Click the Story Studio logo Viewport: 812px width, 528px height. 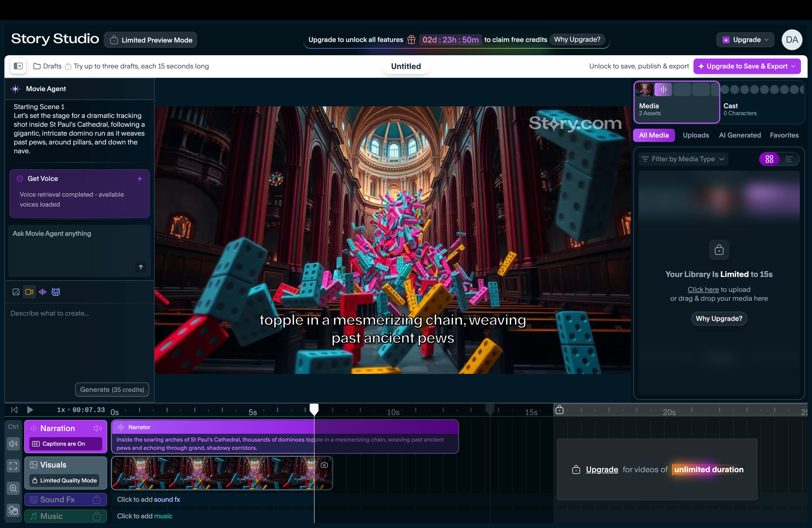55,39
